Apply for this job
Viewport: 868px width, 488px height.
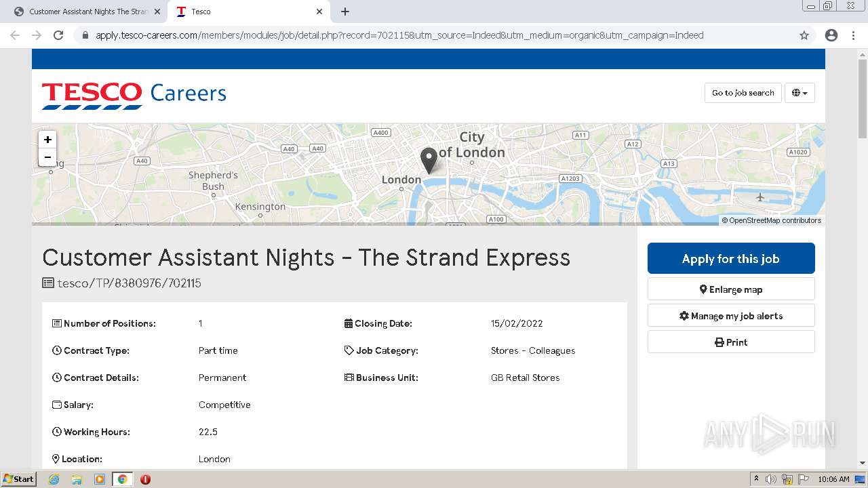click(731, 258)
